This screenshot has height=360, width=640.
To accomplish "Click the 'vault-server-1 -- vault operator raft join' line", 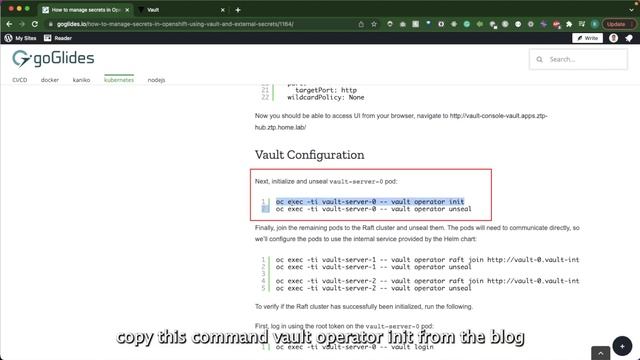I will (427, 260).
